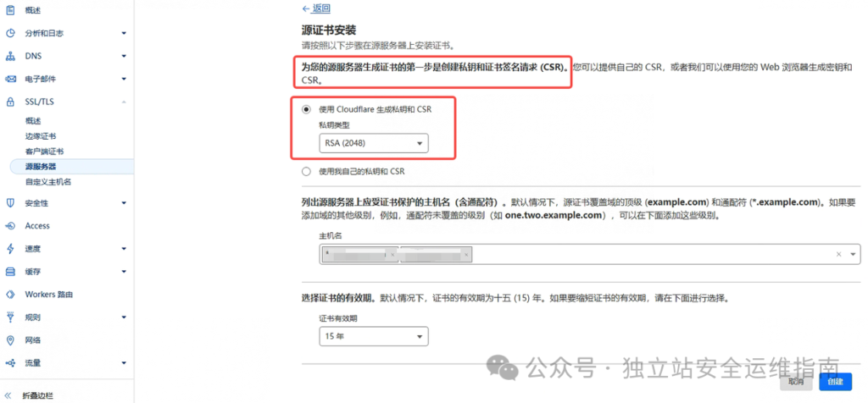Open the 网络 menu item
Screen dimensions: 868x403
point(33,340)
